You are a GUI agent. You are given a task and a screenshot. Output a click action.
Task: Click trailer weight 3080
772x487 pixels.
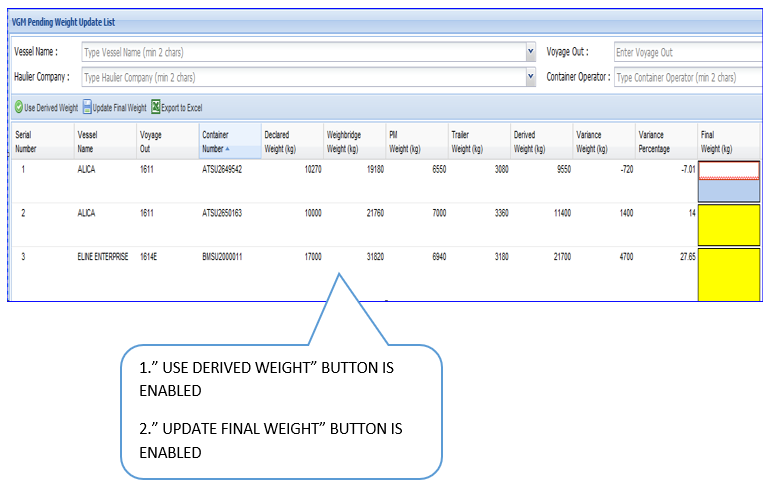pos(501,169)
